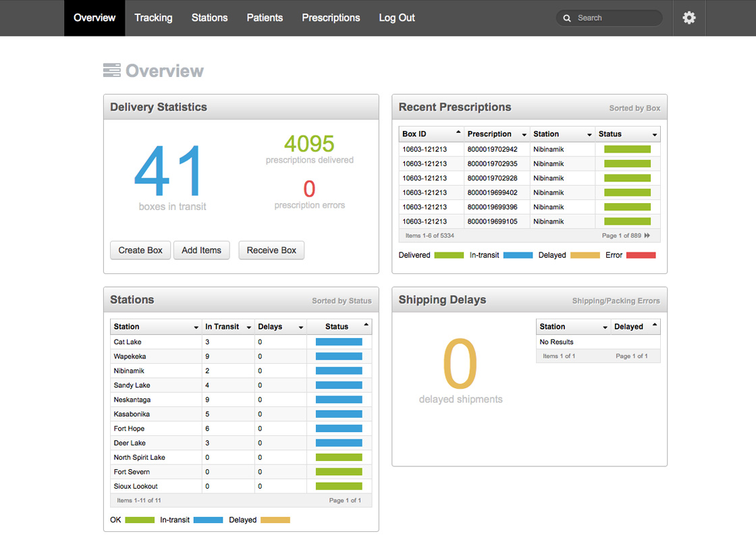756x540 pixels.
Task: Switch to the Tracking tab
Action: pyautogui.click(x=153, y=18)
